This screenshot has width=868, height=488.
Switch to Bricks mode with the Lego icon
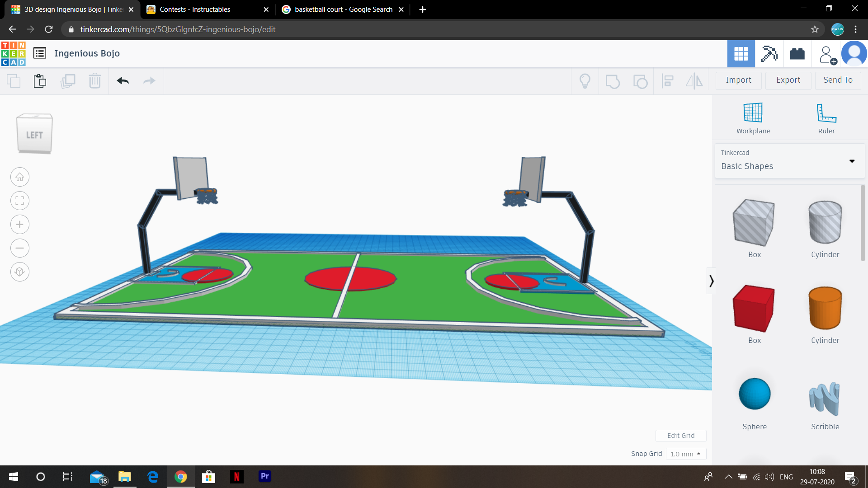[797, 53]
